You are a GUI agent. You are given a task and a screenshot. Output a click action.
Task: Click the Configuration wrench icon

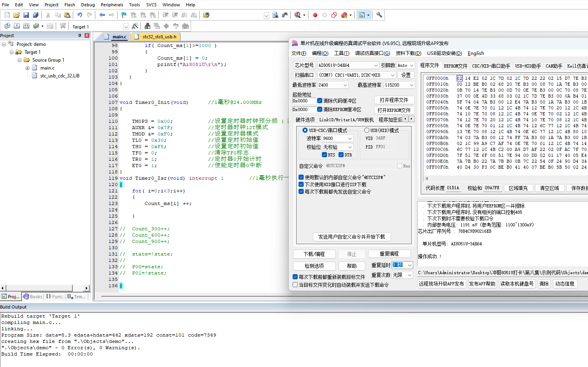click(379, 15)
